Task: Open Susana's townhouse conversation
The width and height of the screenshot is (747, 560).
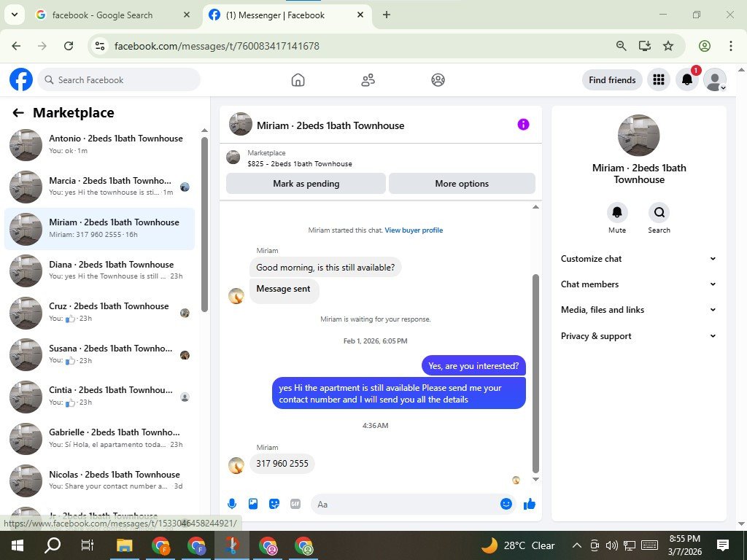Action: click(x=100, y=354)
